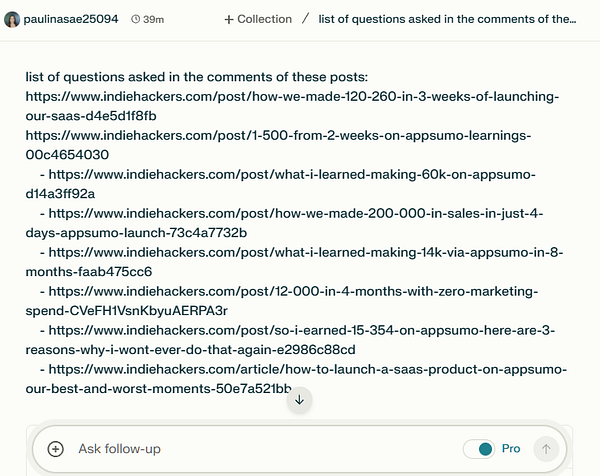Open the how-we-made-200-000-in-sales link

(300, 213)
